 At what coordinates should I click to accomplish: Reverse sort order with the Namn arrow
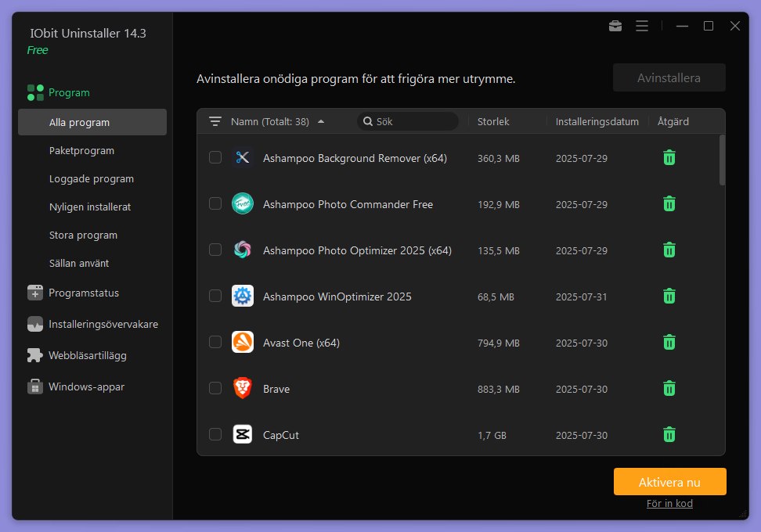pos(321,121)
